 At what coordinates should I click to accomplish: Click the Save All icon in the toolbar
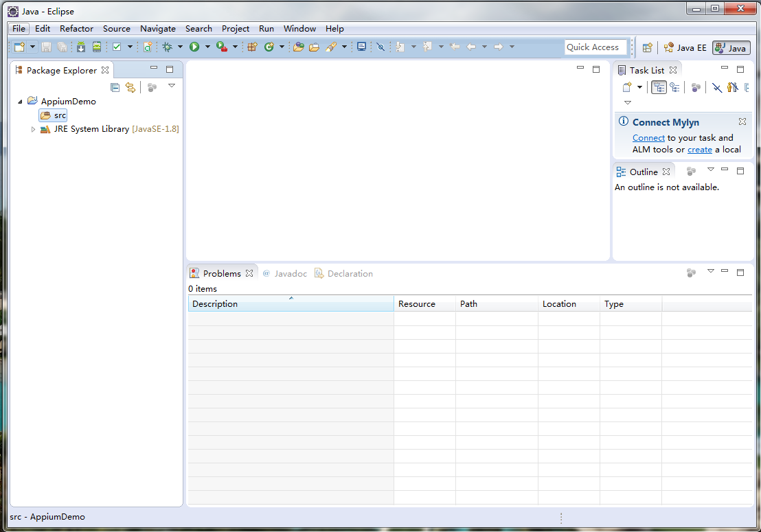62,47
